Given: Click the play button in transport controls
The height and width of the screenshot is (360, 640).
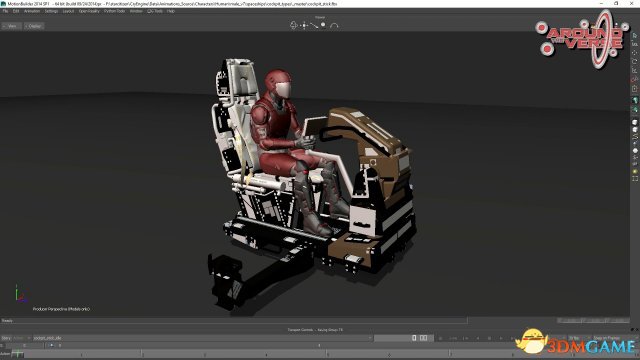Looking at the screenshot, I should (x=501, y=338).
